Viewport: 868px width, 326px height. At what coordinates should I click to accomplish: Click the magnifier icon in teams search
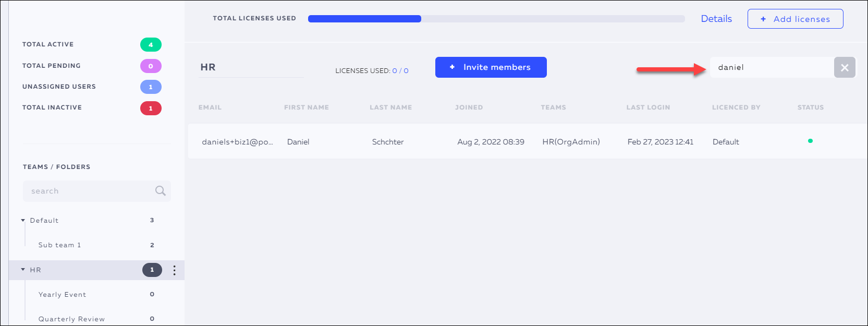161,191
